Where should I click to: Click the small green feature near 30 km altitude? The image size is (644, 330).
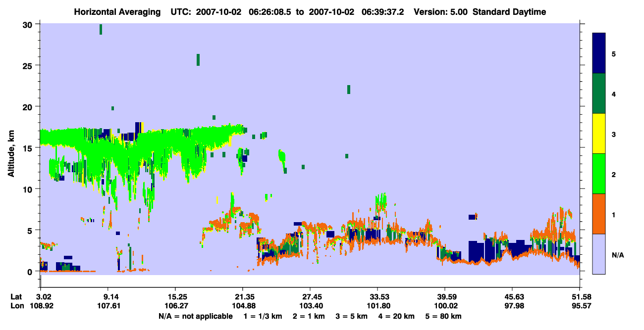click(101, 29)
